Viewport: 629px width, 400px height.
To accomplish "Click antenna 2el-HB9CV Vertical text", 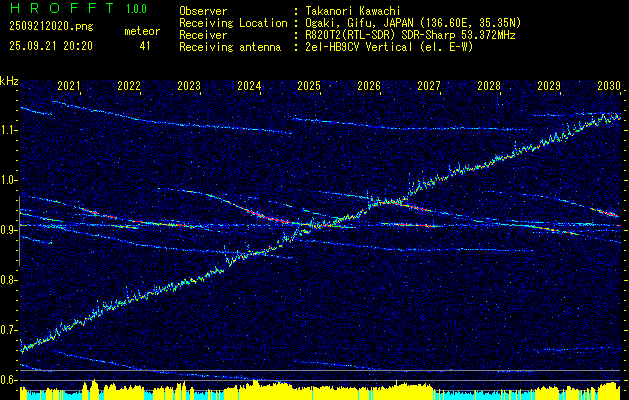I will (390, 47).
